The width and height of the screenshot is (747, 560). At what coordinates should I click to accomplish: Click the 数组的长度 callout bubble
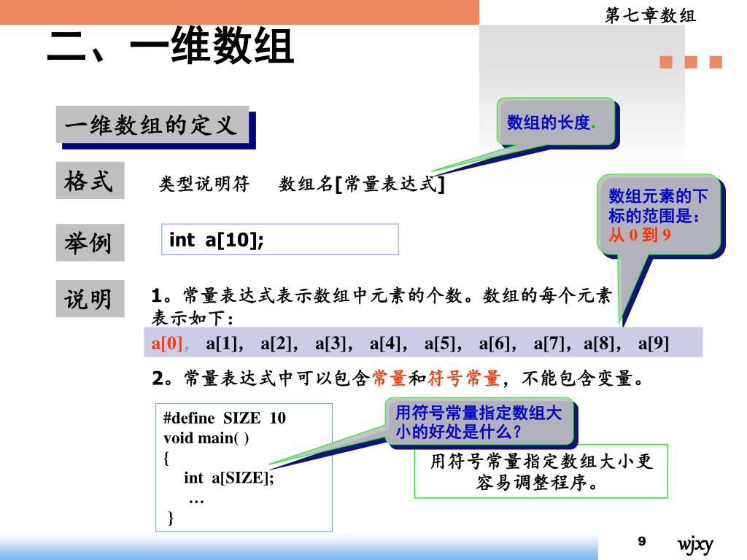[x=555, y=122]
